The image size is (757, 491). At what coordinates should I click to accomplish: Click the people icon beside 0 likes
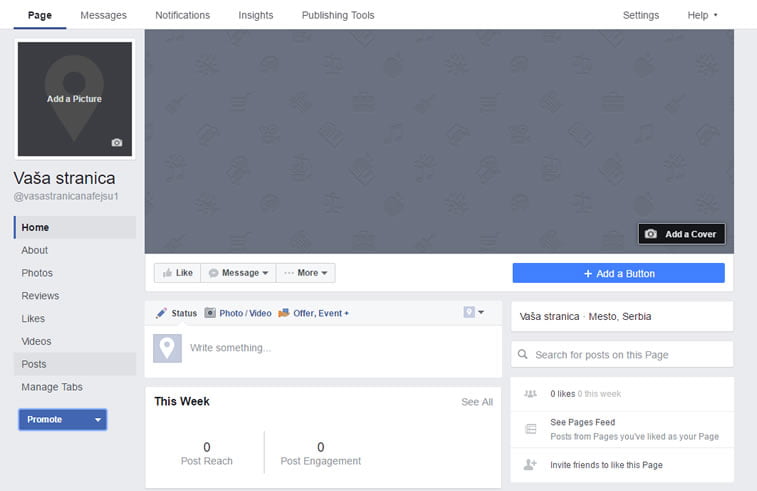[x=531, y=393]
